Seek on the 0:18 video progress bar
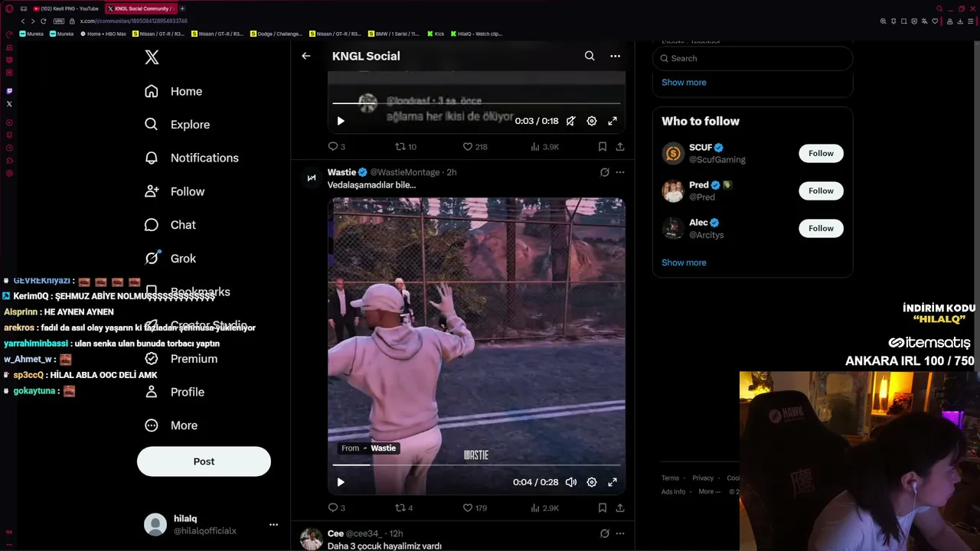 click(x=476, y=103)
